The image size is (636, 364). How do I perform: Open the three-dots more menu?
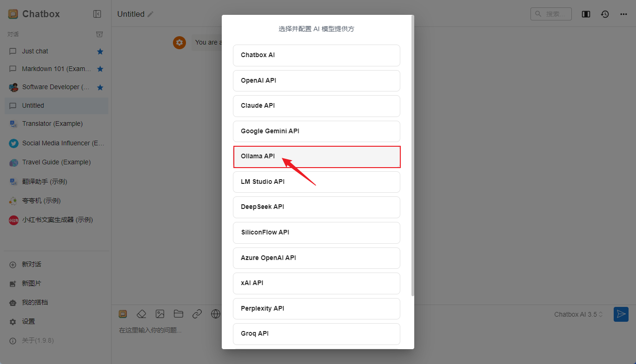pos(623,14)
